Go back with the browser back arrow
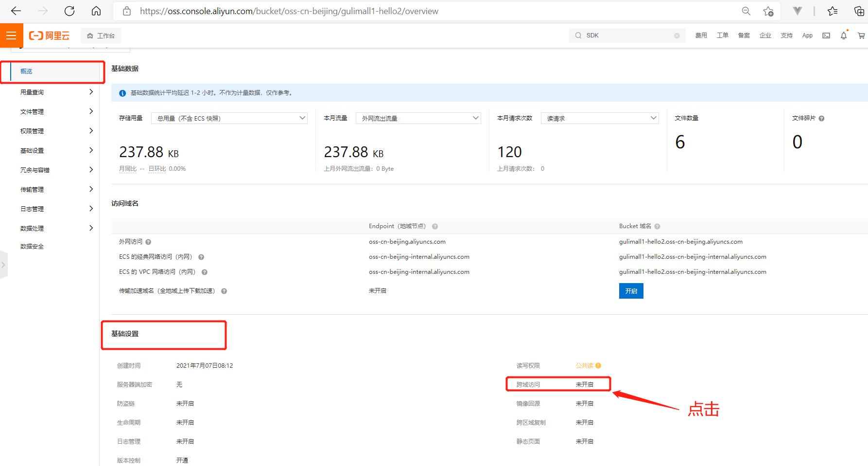Screen dimensions: 868x466 [16, 11]
